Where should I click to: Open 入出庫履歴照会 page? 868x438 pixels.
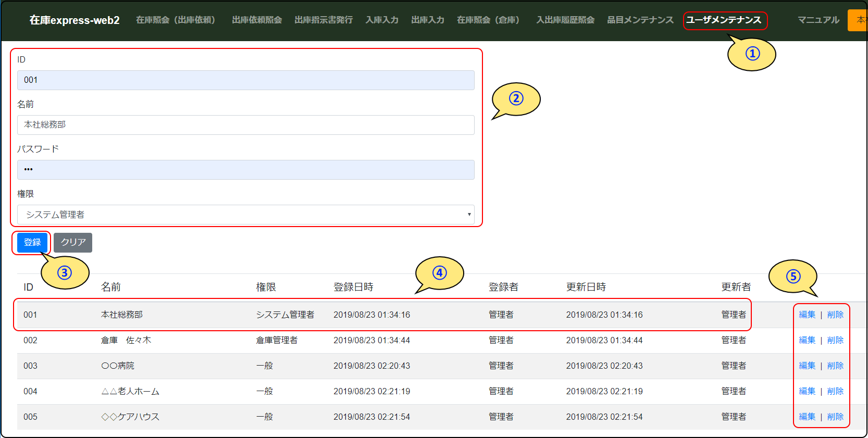pos(565,20)
